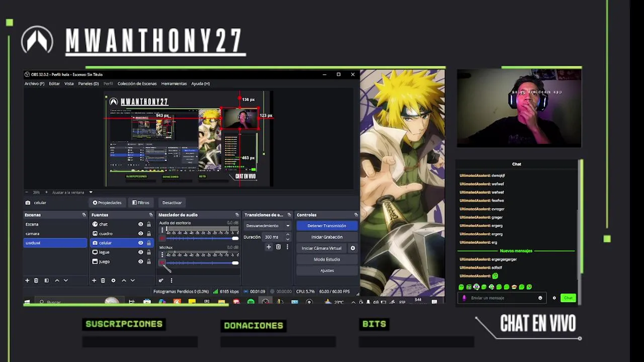Open Propiedades of the celular source

(107, 203)
